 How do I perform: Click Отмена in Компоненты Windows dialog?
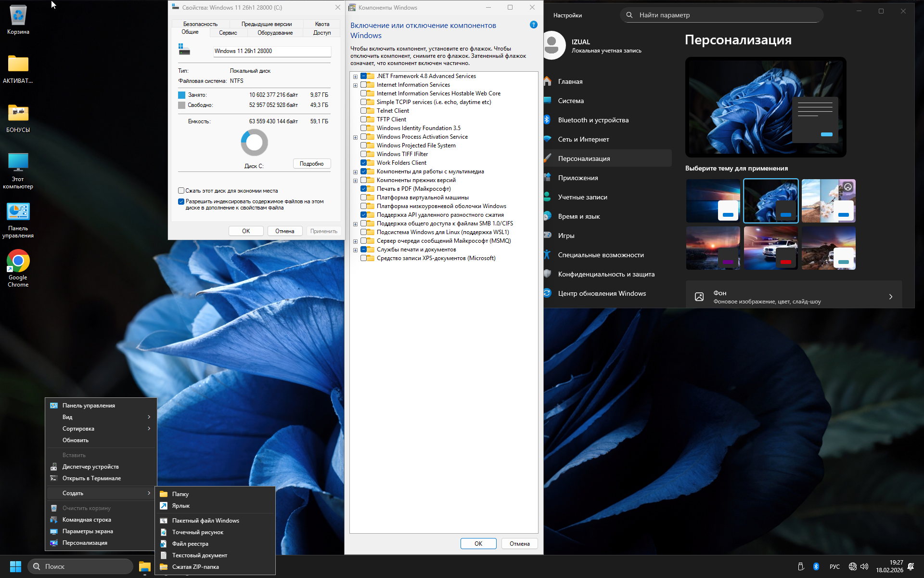(x=519, y=544)
